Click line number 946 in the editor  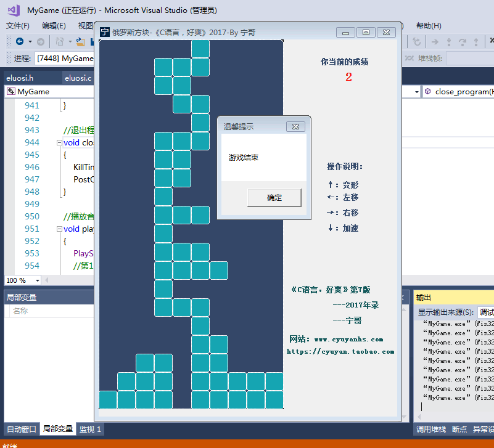pos(32,167)
